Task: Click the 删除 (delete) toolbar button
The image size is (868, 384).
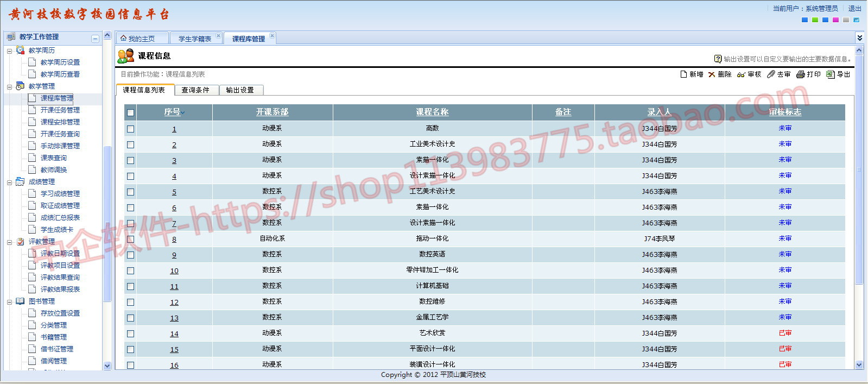Action: (x=720, y=74)
